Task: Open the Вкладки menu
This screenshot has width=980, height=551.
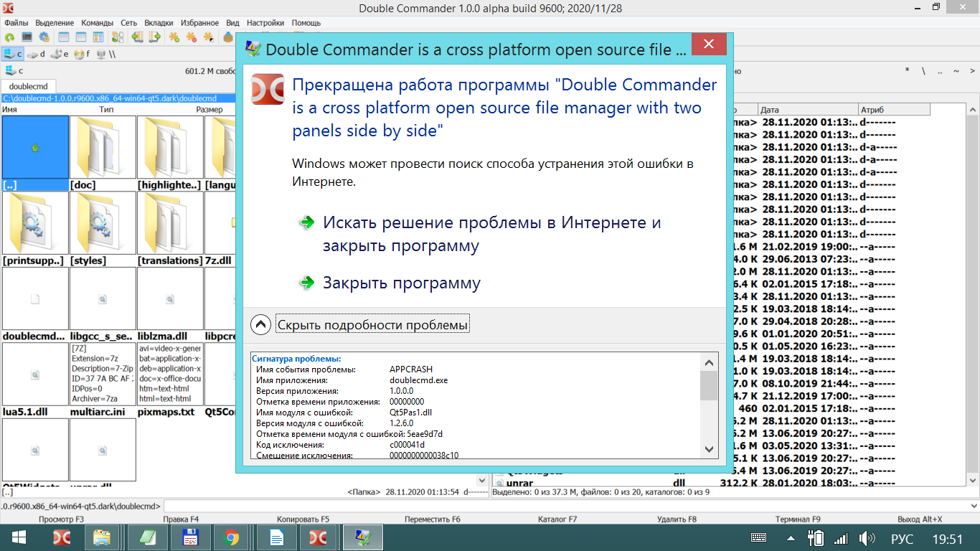Action: pos(158,22)
